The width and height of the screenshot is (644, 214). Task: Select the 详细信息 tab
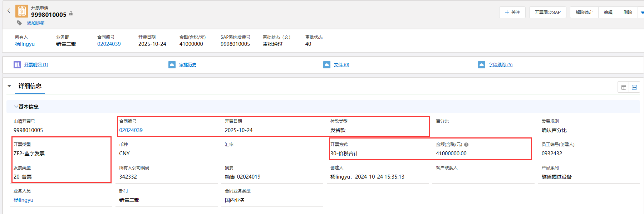pyautogui.click(x=30, y=86)
